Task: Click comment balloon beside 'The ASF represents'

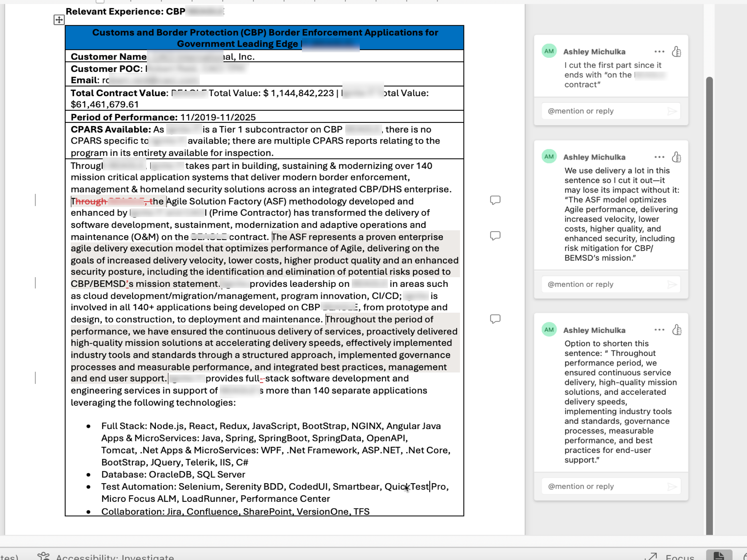Action: (495, 236)
